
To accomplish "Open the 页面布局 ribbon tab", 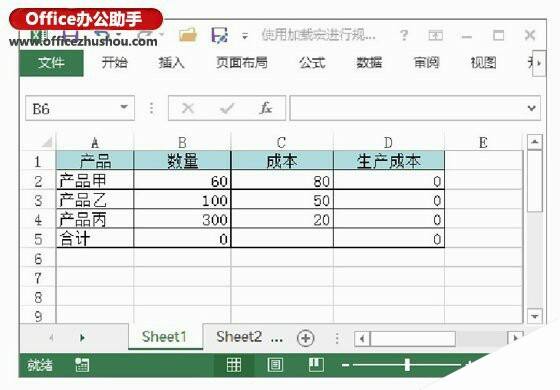I will pos(242,63).
